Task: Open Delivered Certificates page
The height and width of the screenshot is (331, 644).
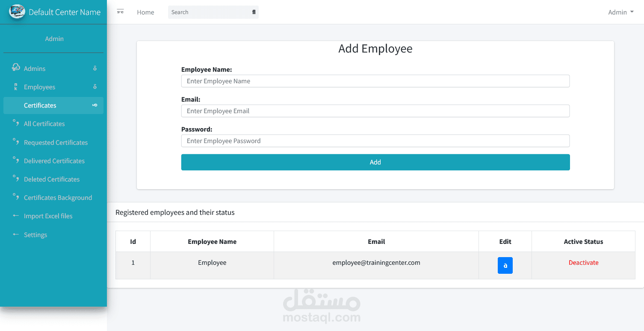Action: coord(54,161)
